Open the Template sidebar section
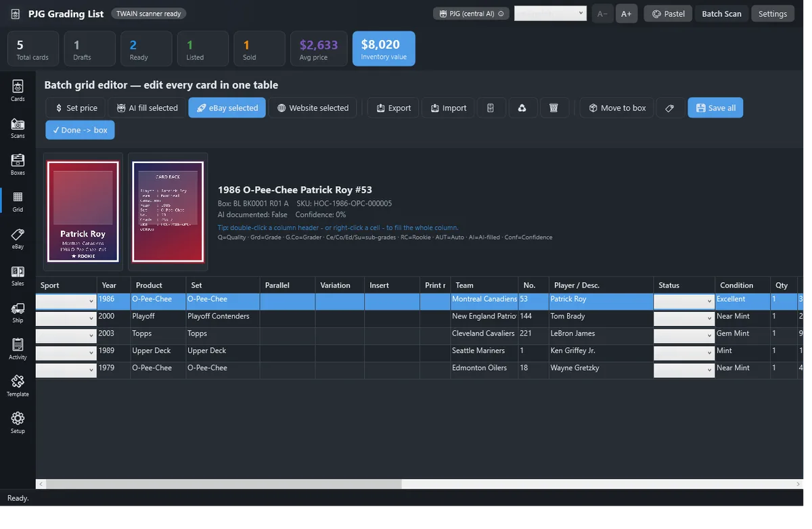The height and width of the screenshot is (529, 812). click(18, 386)
